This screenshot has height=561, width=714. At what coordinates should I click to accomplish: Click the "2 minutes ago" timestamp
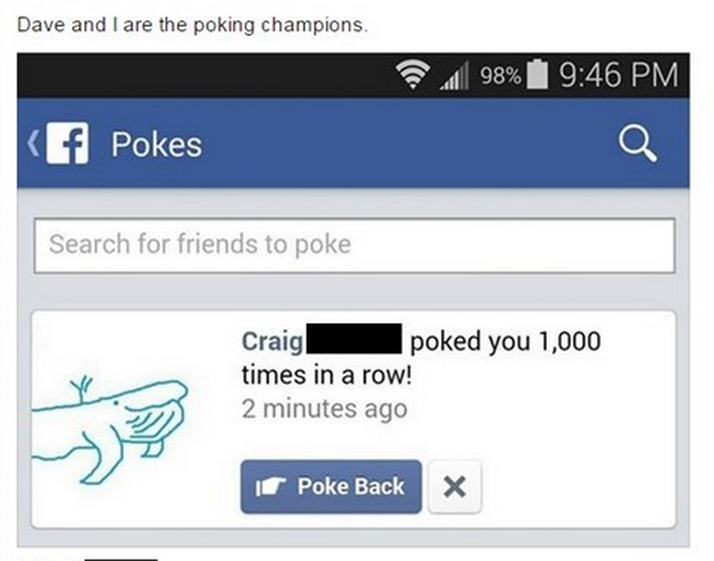click(324, 409)
